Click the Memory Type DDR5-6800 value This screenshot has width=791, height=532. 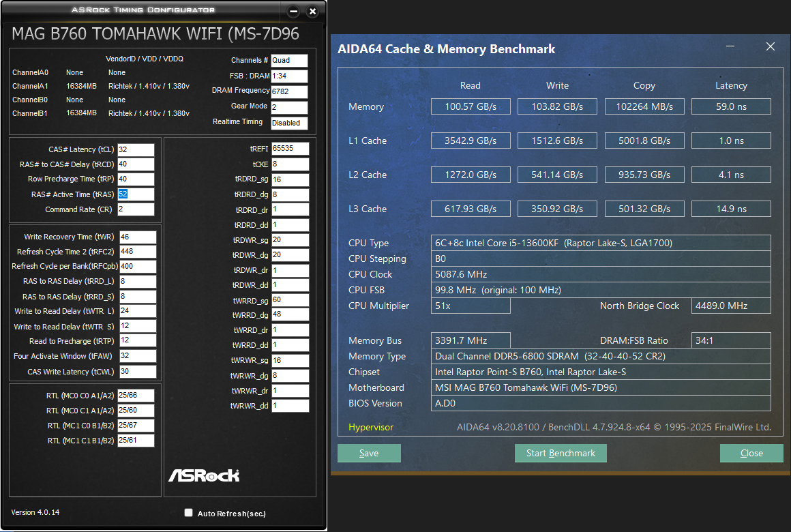[x=601, y=356]
